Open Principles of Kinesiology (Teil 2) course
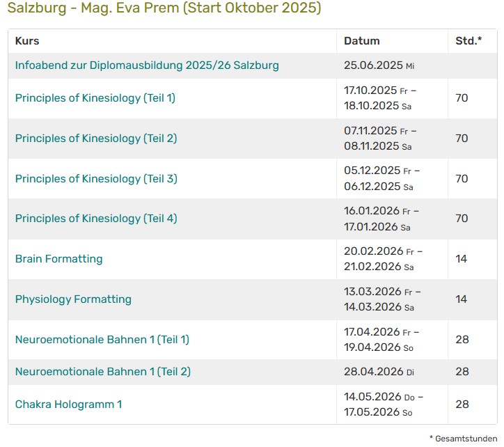Viewport: 504px width, 447px height. click(x=96, y=139)
